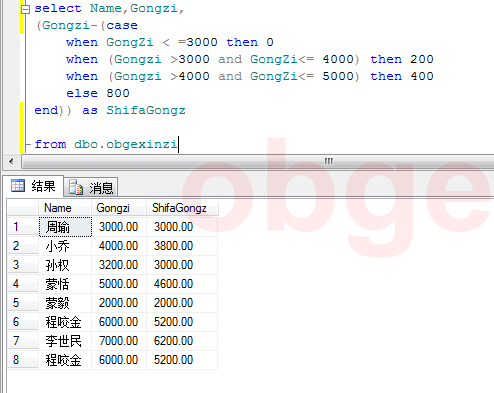Click row header number 3

pos(23,265)
